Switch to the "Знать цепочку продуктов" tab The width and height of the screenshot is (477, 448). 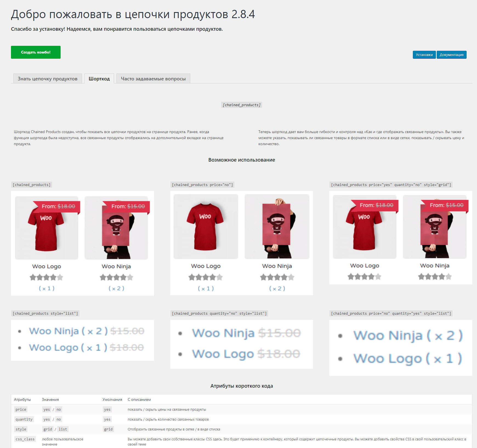pos(48,79)
